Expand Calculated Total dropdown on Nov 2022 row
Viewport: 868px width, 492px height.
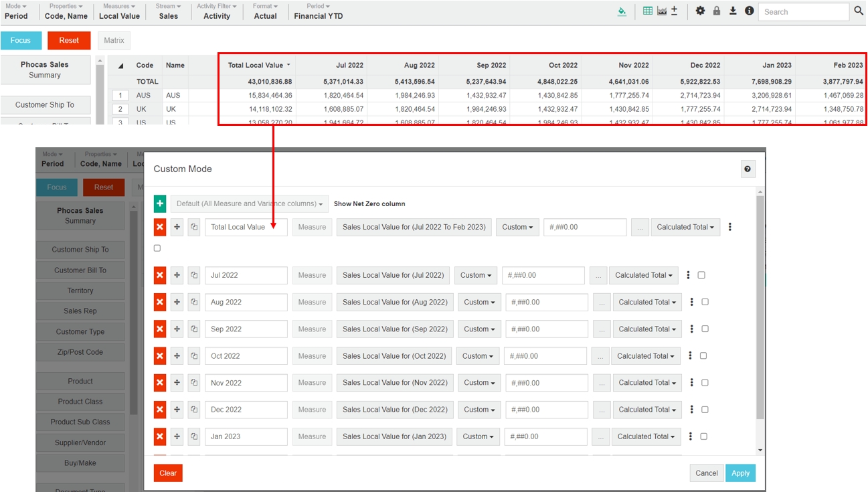pos(646,383)
